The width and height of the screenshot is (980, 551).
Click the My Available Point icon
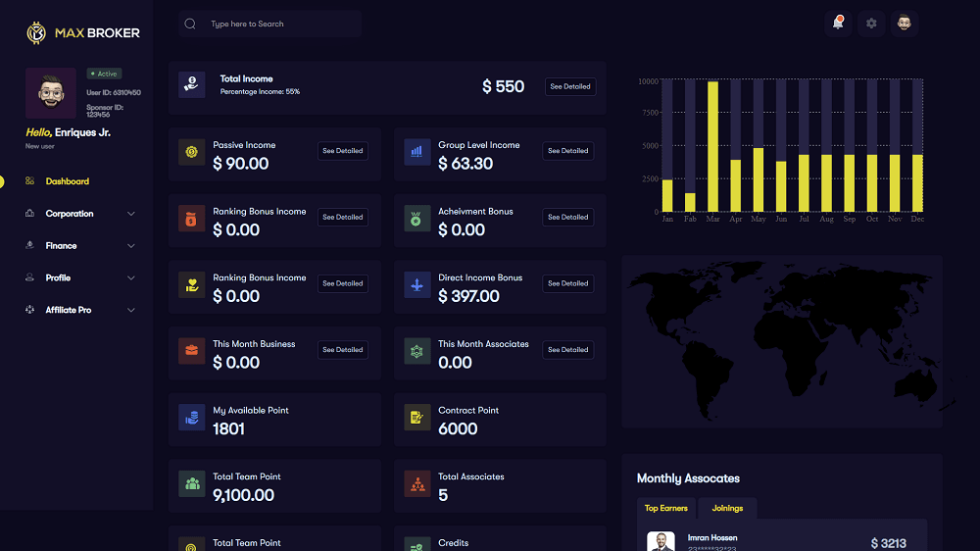click(x=192, y=418)
